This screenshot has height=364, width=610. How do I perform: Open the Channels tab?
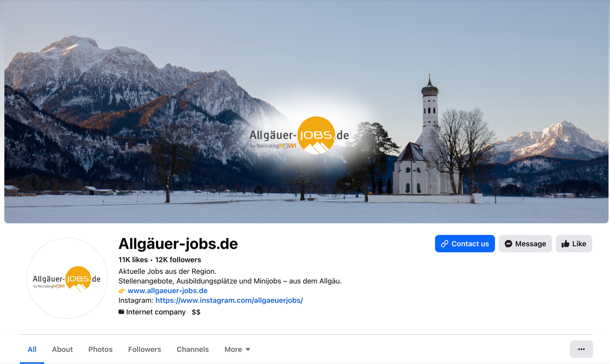point(193,349)
